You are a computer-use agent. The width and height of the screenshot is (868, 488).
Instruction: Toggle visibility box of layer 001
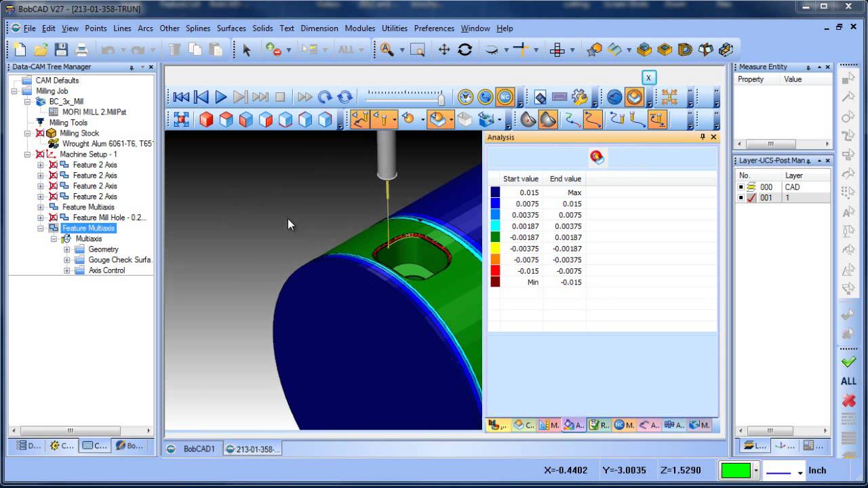(741, 198)
